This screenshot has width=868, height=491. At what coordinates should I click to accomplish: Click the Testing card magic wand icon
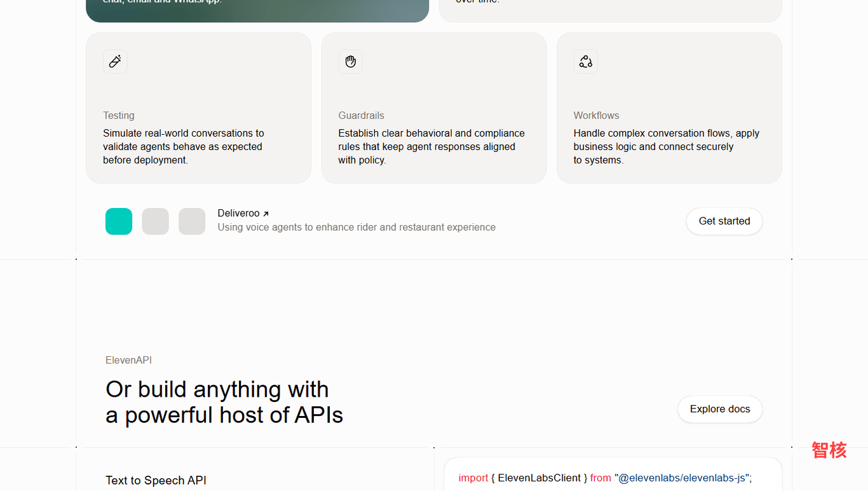pos(115,62)
